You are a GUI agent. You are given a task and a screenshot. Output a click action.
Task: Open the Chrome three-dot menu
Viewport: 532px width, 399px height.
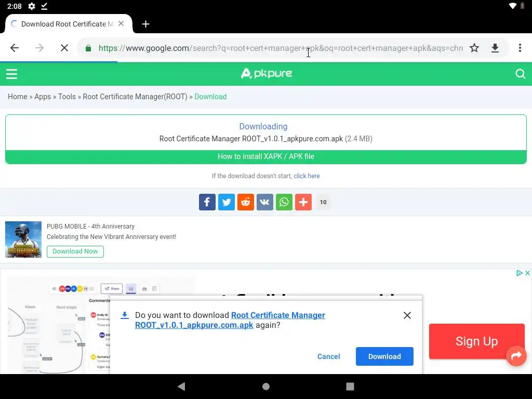click(520, 48)
